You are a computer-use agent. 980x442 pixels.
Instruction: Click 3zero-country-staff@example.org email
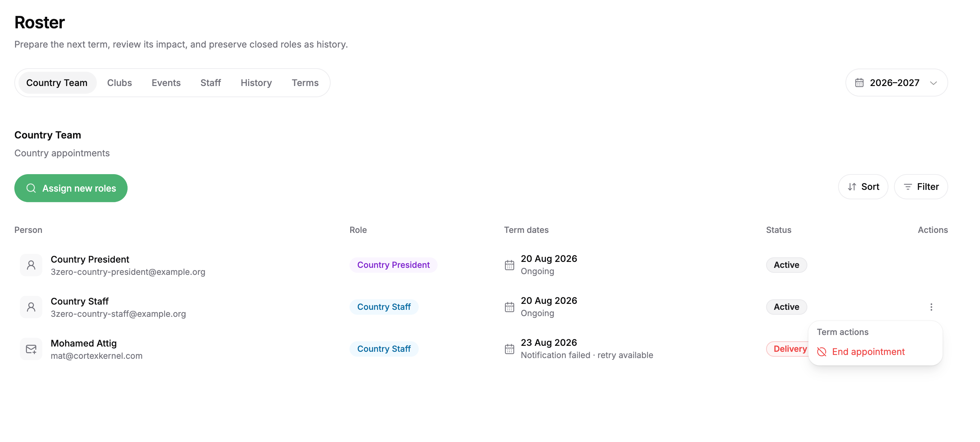click(118, 314)
